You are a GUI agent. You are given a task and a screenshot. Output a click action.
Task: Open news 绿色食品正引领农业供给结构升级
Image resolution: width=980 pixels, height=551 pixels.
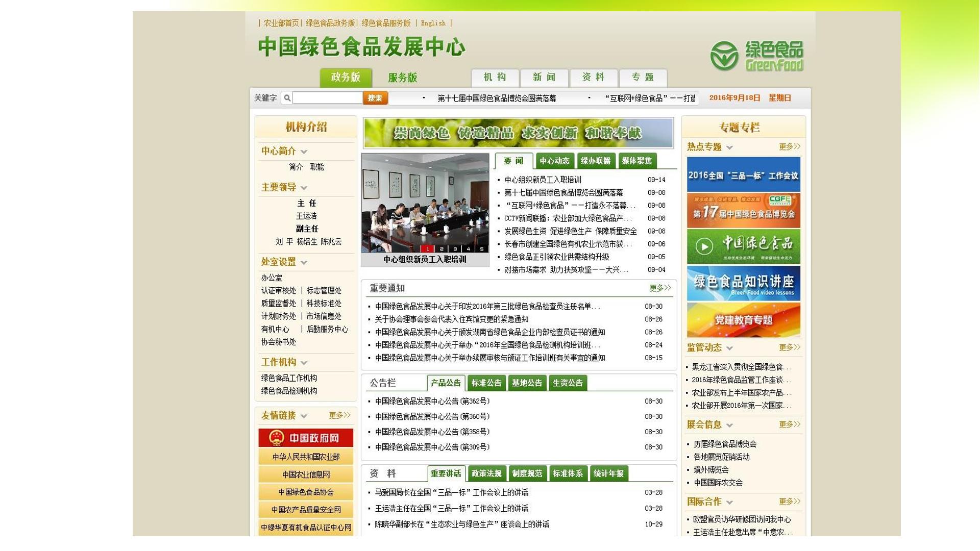coord(556,257)
